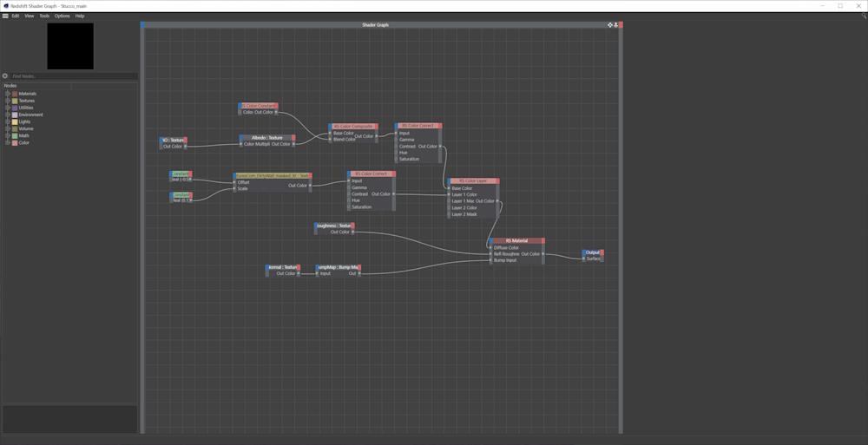Click the black material preview thumbnail
The image size is (868, 445).
click(x=70, y=46)
